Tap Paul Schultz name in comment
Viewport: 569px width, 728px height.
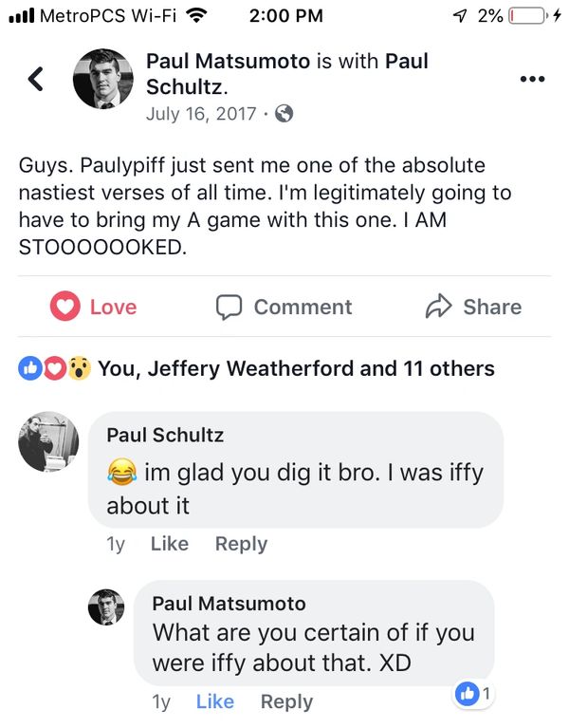(x=165, y=435)
